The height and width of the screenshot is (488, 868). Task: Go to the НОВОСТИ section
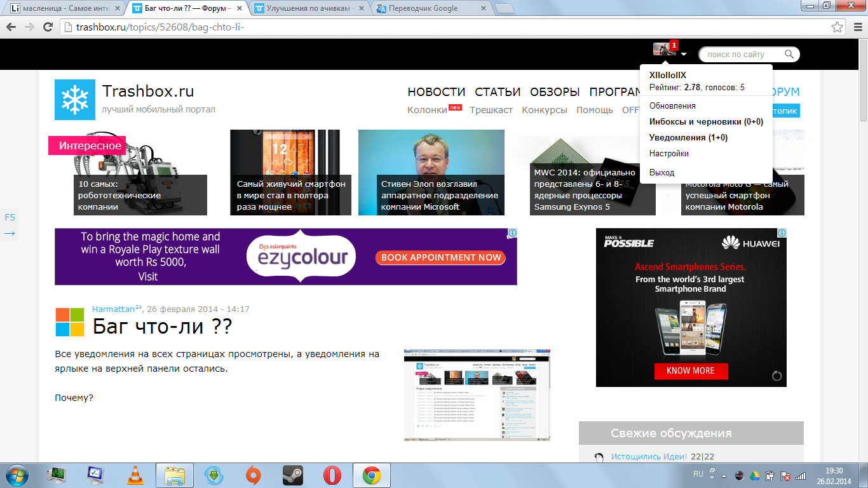[437, 92]
